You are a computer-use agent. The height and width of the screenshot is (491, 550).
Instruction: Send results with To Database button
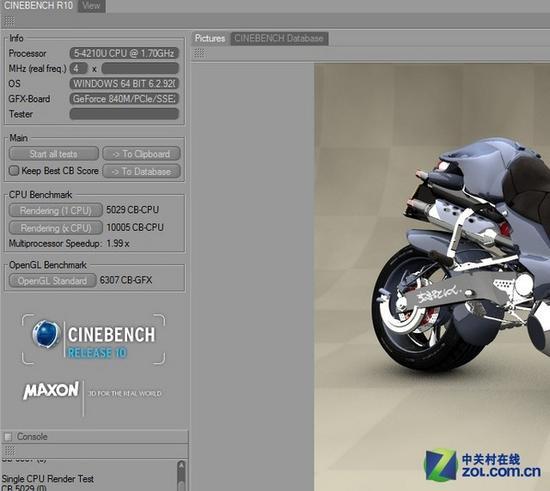[x=141, y=171]
